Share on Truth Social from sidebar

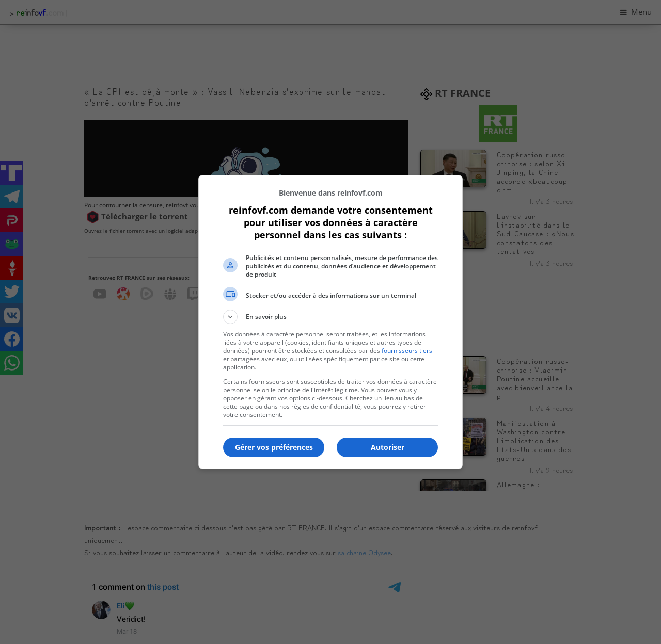[x=11, y=173]
